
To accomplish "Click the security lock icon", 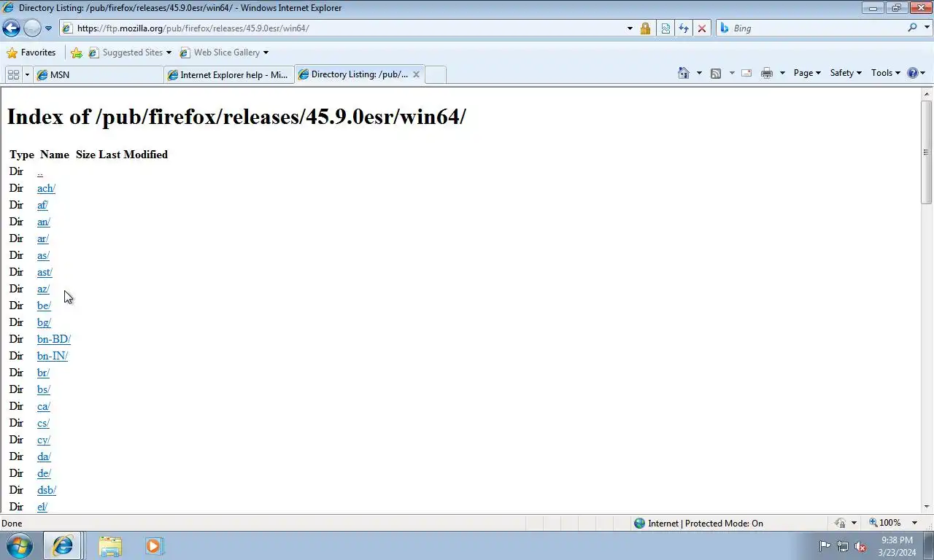I will (x=645, y=28).
